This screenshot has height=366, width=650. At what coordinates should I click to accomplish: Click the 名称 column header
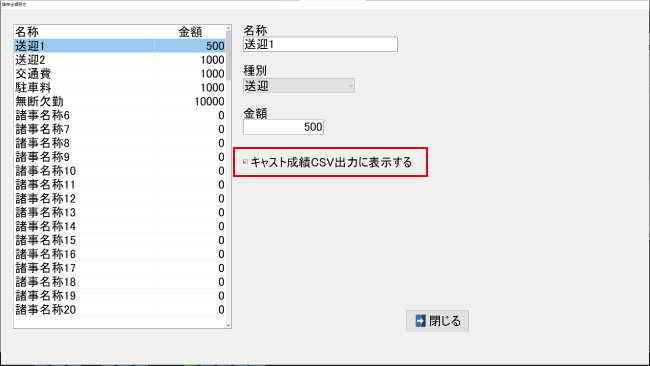(x=84, y=32)
